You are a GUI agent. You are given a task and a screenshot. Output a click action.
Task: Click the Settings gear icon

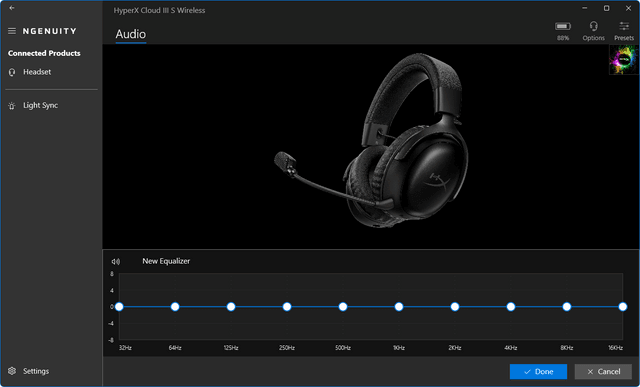[12, 371]
